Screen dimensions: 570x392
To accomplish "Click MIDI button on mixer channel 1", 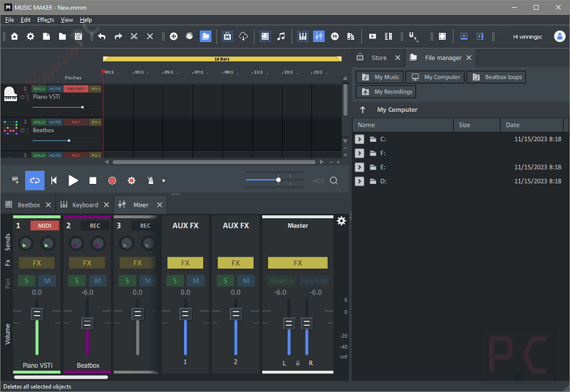I will coord(45,226).
